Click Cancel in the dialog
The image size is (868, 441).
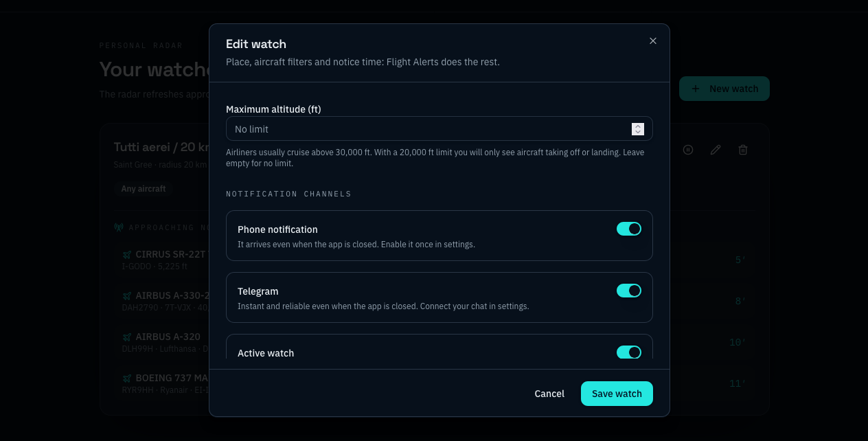coord(549,394)
